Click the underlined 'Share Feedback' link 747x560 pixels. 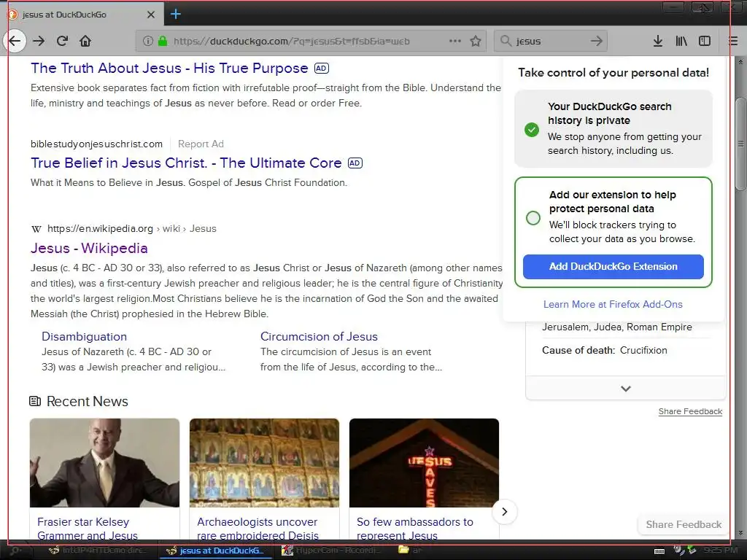[x=690, y=411]
